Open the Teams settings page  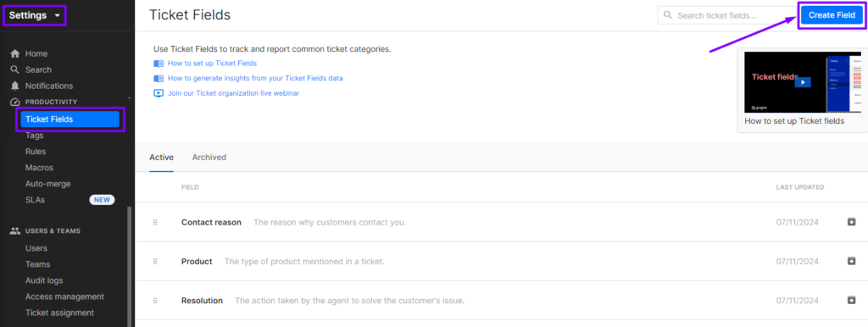pyautogui.click(x=37, y=264)
